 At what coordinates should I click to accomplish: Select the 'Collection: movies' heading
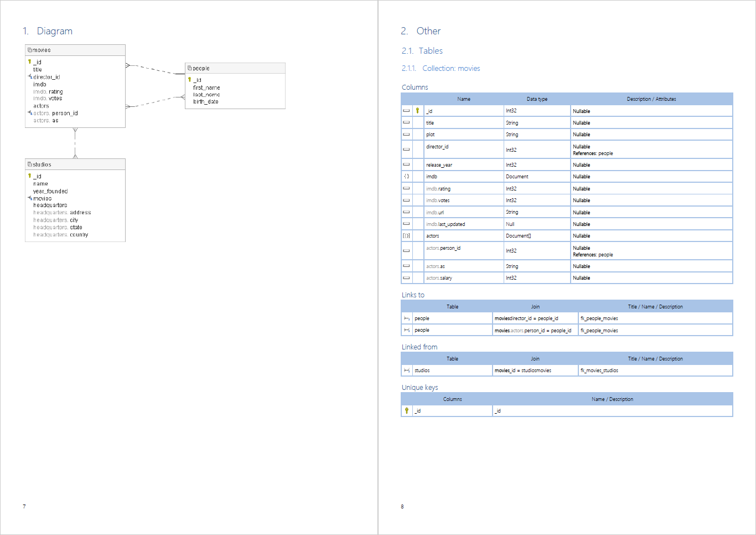(x=451, y=69)
